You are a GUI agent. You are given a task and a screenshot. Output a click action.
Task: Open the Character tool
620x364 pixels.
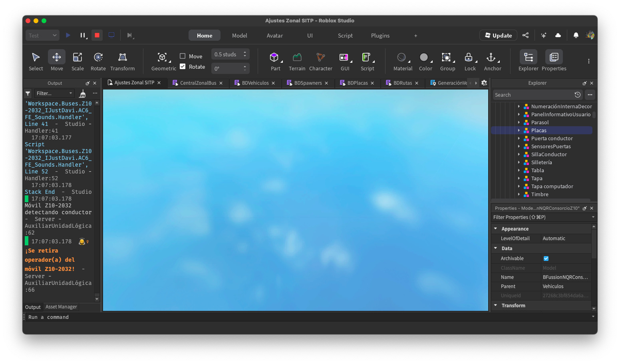tap(320, 61)
